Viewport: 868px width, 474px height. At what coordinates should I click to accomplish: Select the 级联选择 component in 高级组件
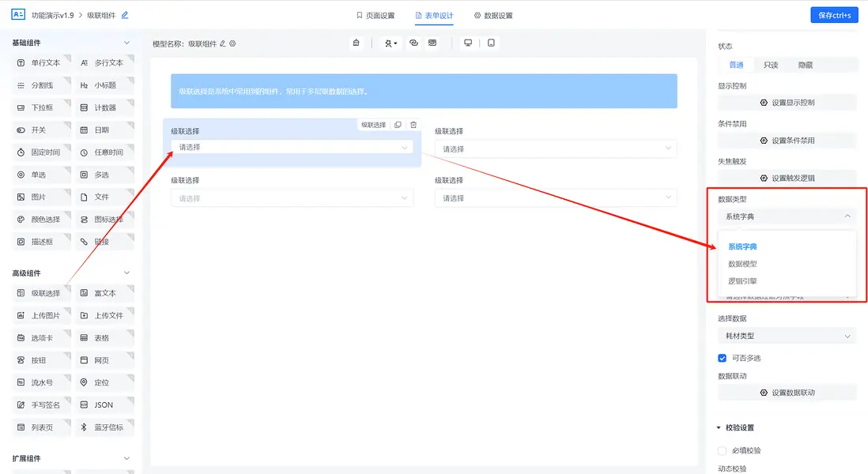pyautogui.click(x=42, y=293)
